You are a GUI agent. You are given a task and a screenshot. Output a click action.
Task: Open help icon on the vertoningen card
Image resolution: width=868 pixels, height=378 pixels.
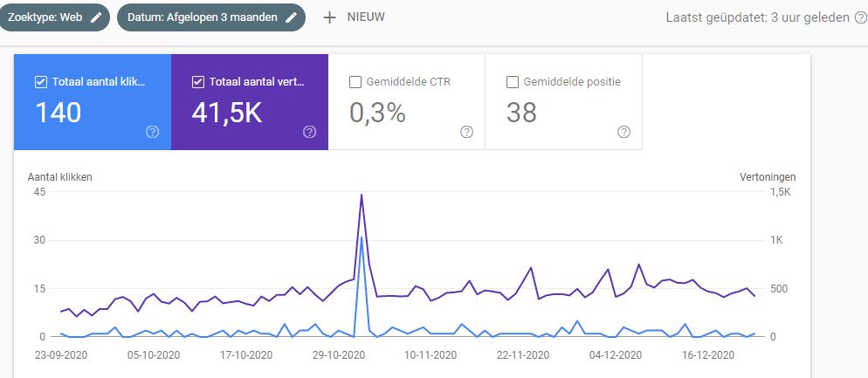(310, 132)
